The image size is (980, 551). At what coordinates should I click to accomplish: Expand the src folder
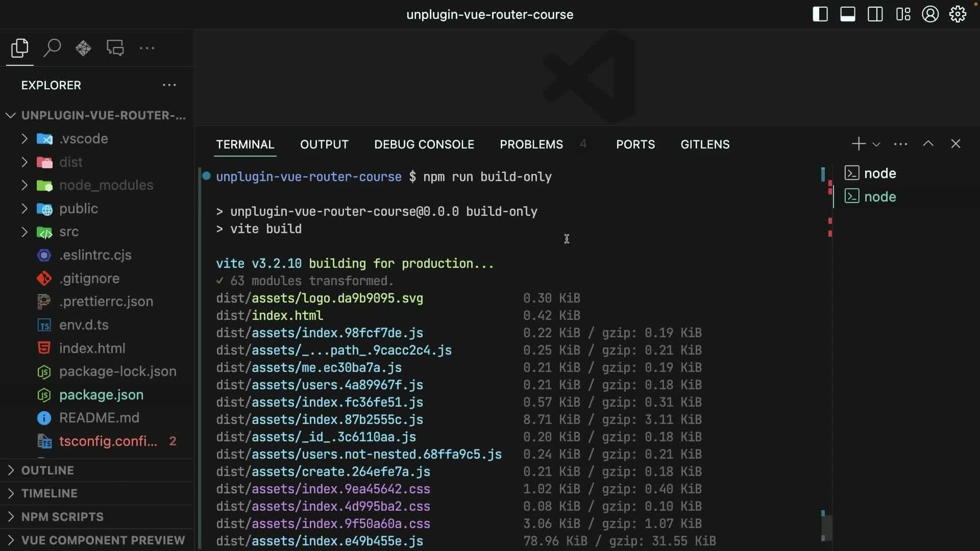pos(68,232)
